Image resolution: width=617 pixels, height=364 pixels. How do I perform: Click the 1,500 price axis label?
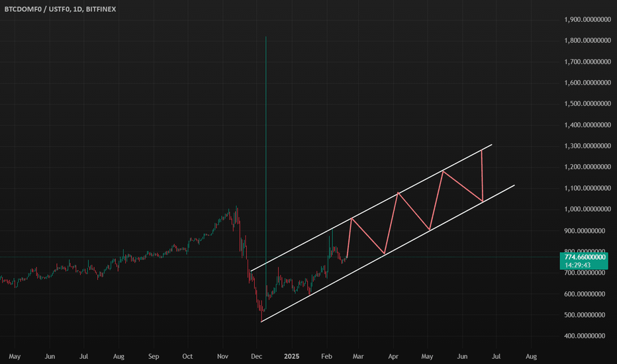[x=587, y=103]
